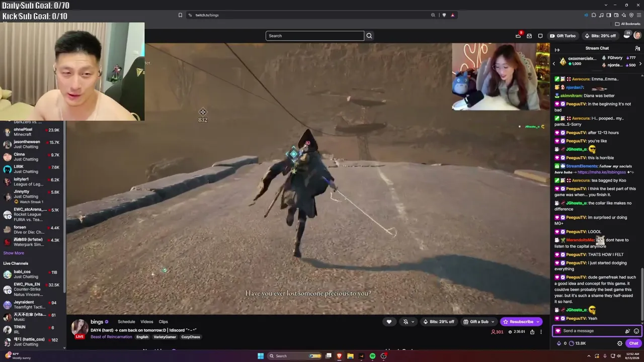
Task: Open the Clips tab
Action: pos(164,322)
